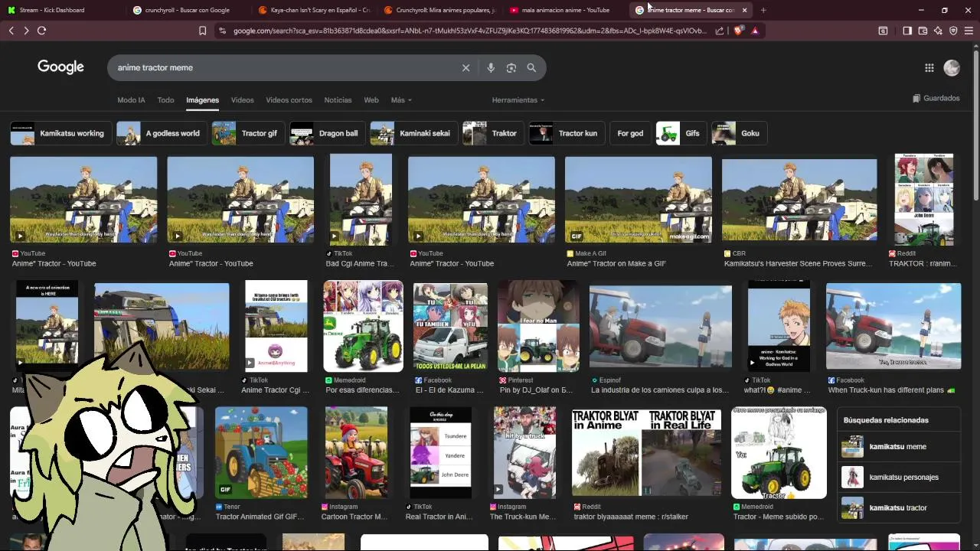The width and height of the screenshot is (980, 551).
Task: Open Todo results tab
Action: 165,100
